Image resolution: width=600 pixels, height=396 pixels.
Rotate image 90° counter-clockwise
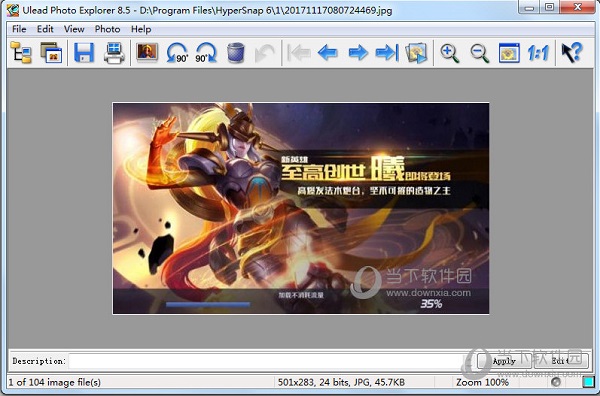tap(177, 52)
